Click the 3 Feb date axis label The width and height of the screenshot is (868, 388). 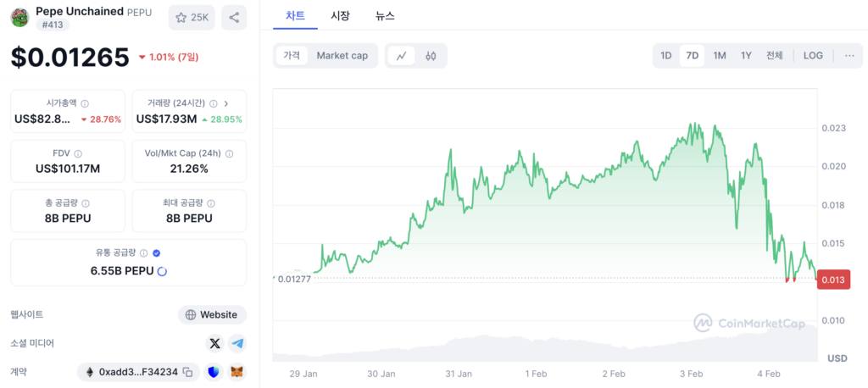[x=692, y=374]
